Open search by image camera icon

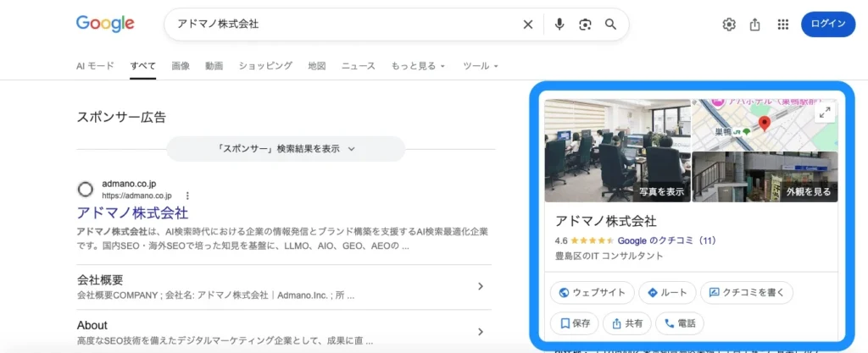click(585, 25)
